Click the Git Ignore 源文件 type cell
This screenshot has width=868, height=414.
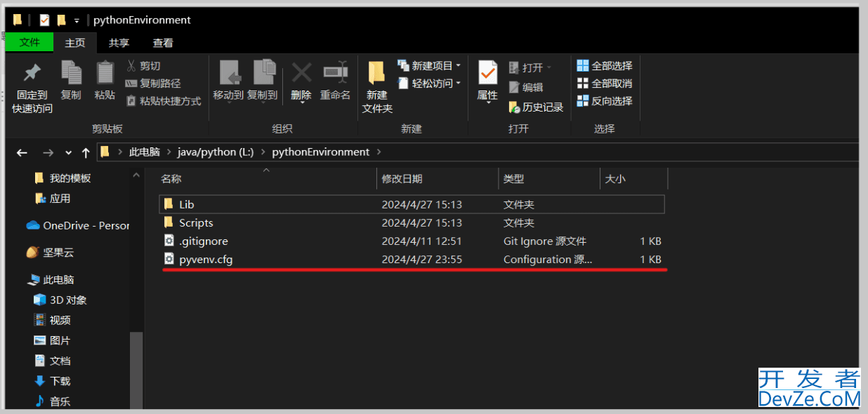(545, 241)
